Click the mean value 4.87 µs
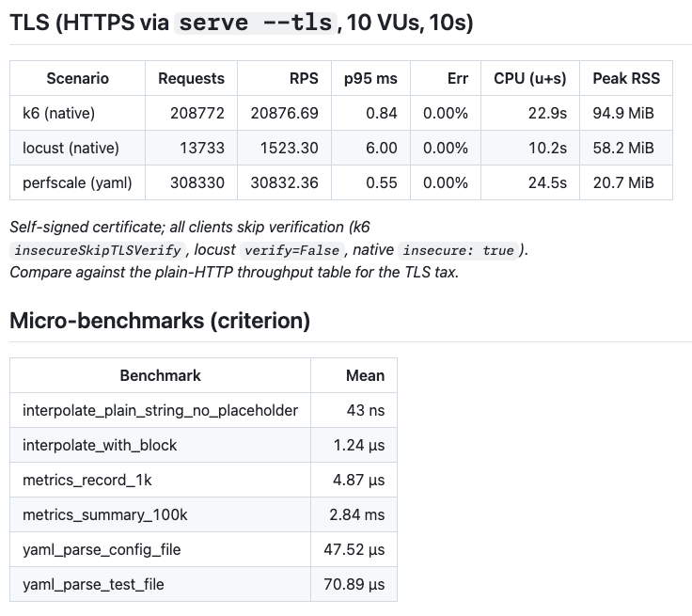 (x=359, y=480)
